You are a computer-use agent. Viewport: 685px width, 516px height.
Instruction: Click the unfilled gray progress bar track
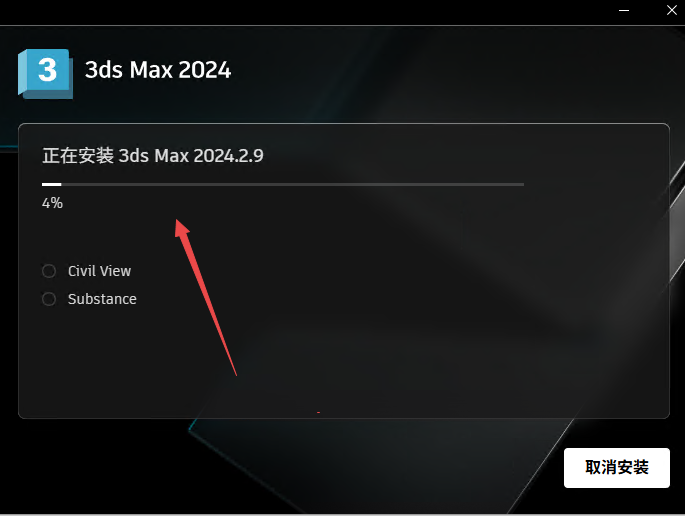(293, 184)
